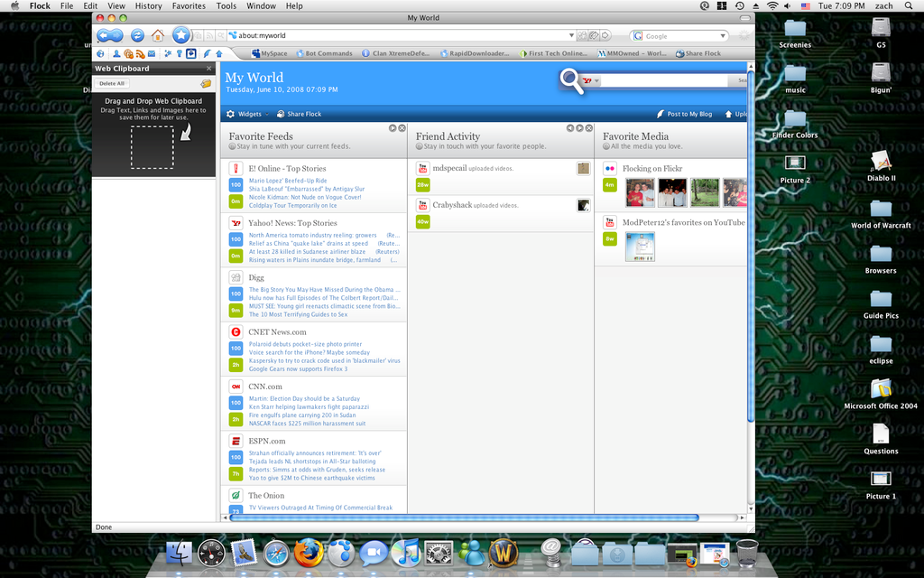Viewport: 924px width, 578px height.
Task: Close the Favorite Feeds widget
Action: [x=402, y=128]
